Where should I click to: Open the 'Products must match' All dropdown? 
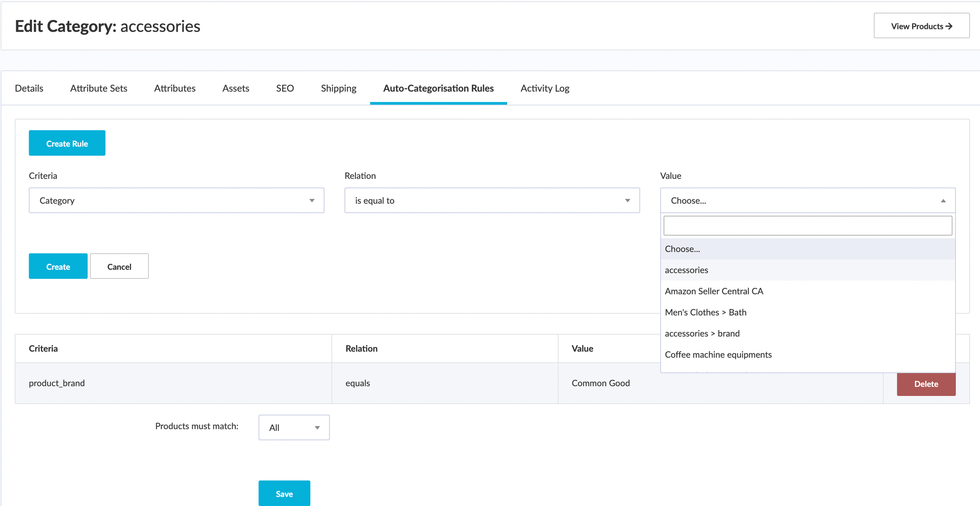294,427
